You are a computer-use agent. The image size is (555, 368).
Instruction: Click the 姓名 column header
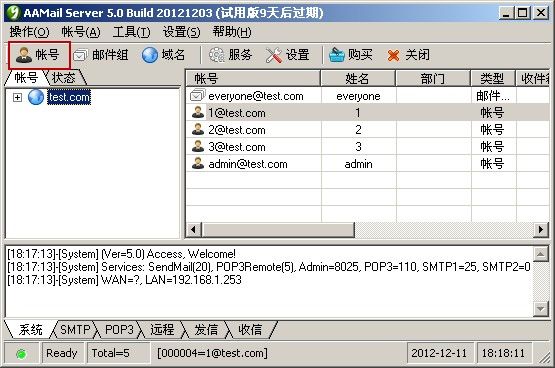pos(357,78)
